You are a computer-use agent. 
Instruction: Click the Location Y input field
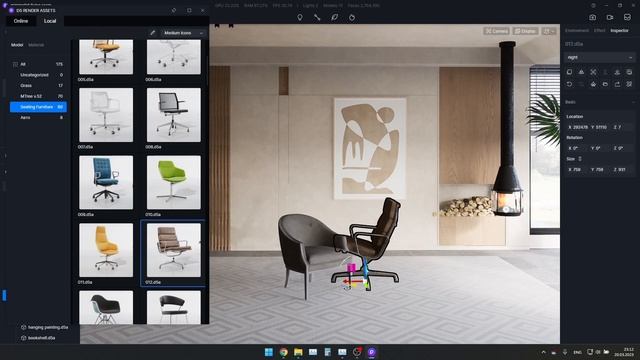point(600,127)
